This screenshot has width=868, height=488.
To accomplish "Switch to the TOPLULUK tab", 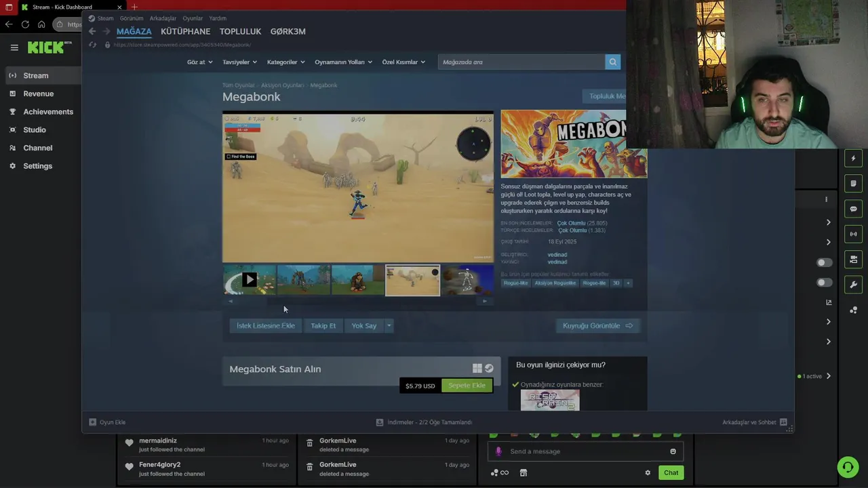I will pos(240,31).
